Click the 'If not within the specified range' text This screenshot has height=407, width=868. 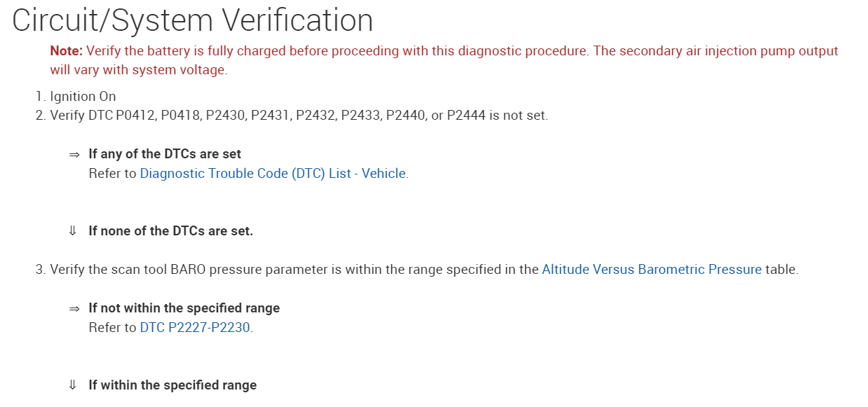tap(184, 308)
